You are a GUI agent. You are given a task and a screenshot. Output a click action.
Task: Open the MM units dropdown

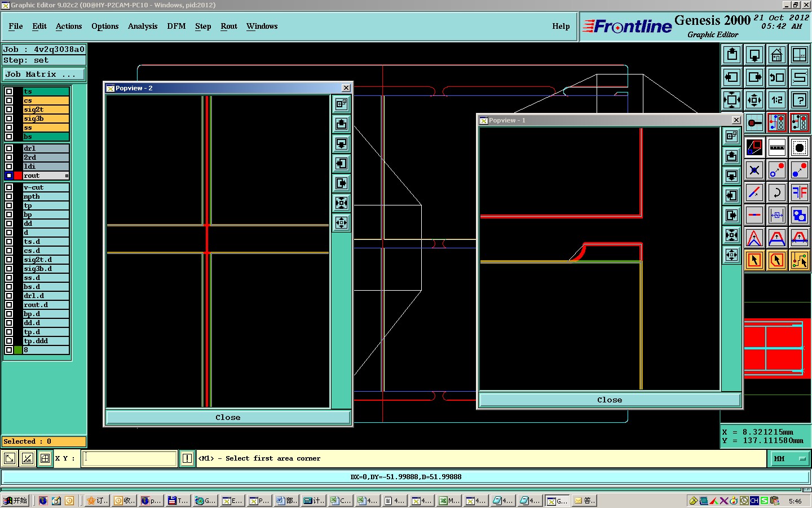(789, 459)
